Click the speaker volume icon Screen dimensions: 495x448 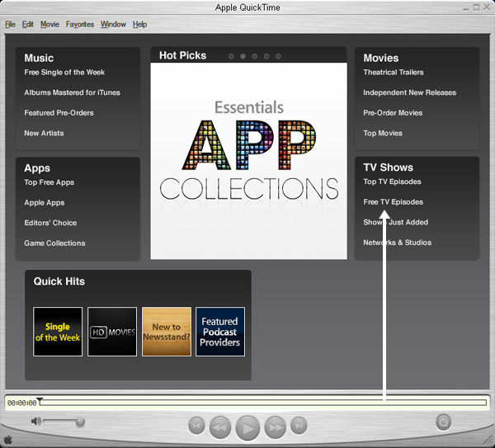coord(36,421)
